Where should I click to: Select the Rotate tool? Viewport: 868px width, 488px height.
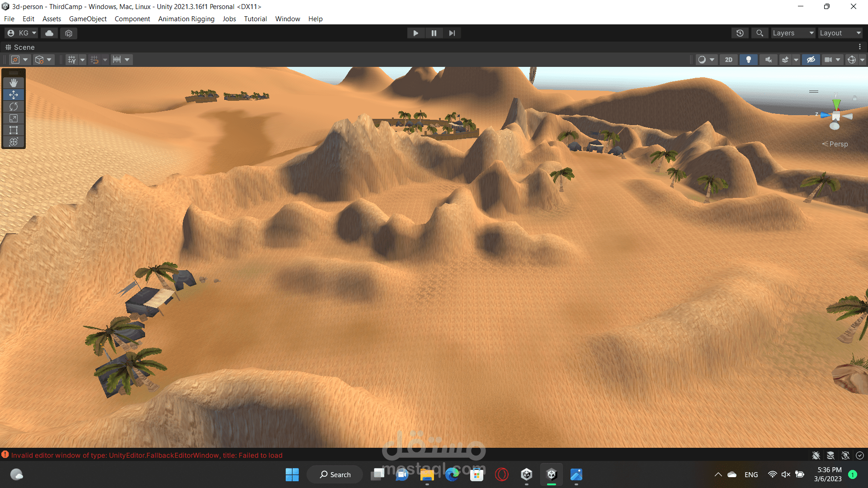14,107
